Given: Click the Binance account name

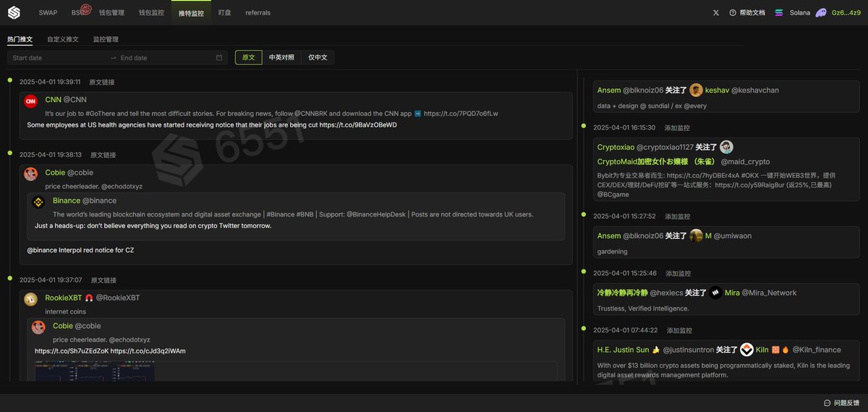Looking at the screenshot, I should [x=67, y=201].
